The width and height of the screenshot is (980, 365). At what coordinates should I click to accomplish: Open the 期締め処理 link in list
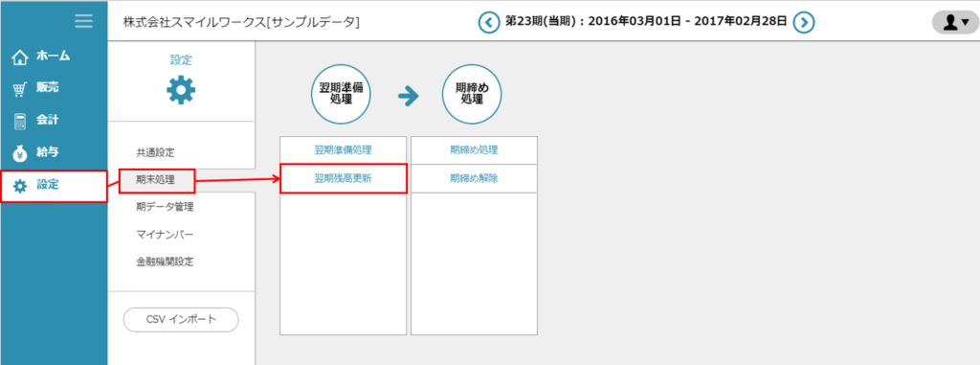474,149
